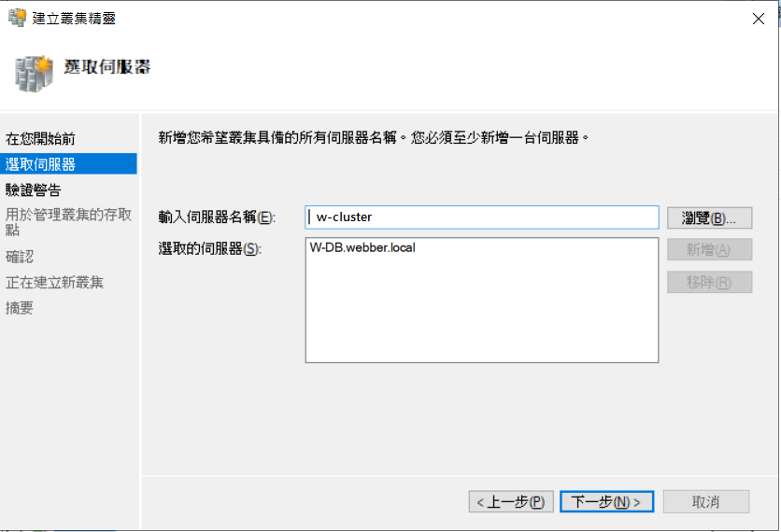Proceed with the 下一步(N) button

click(x=606, y=502)
